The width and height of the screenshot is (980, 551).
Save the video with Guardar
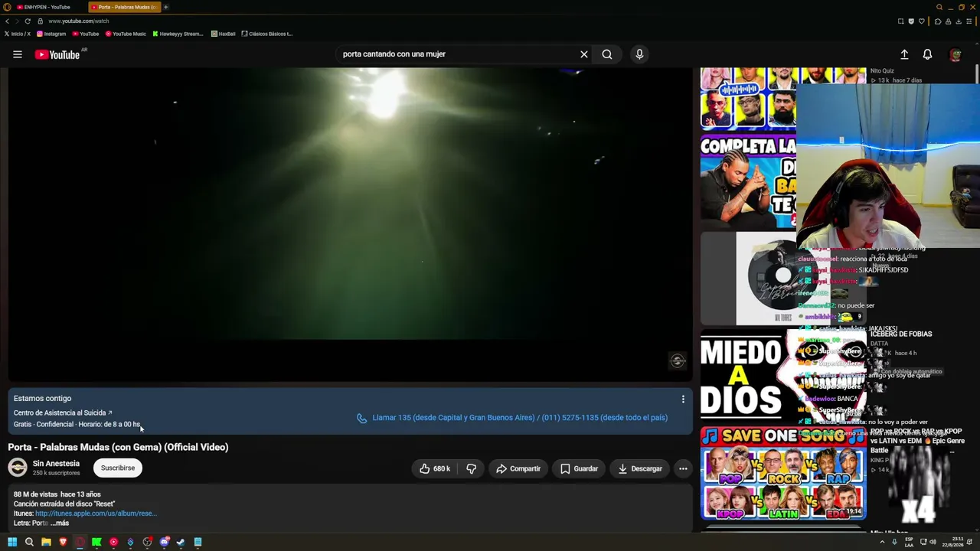point(579,468)
